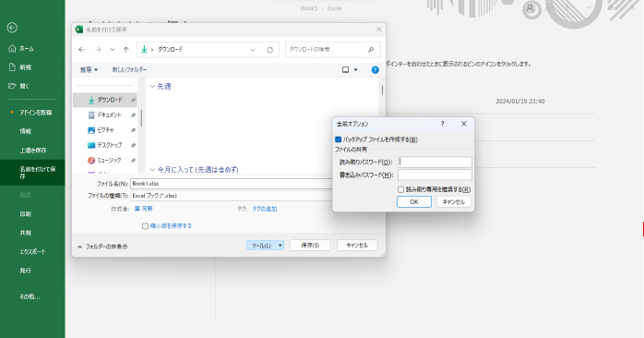The height and width of the screenshot is (338, 644).
Task: Expand the ツール dropdown arrow
Action: [x=280, y=246]
